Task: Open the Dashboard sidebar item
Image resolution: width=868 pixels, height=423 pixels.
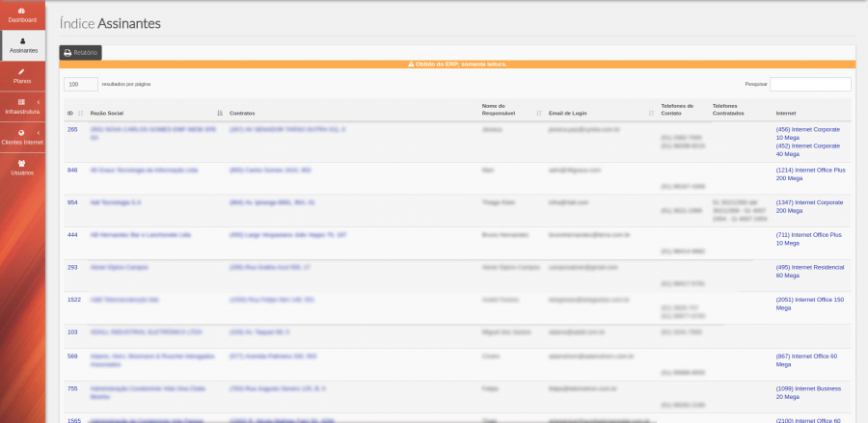Action: click(22, 14)
